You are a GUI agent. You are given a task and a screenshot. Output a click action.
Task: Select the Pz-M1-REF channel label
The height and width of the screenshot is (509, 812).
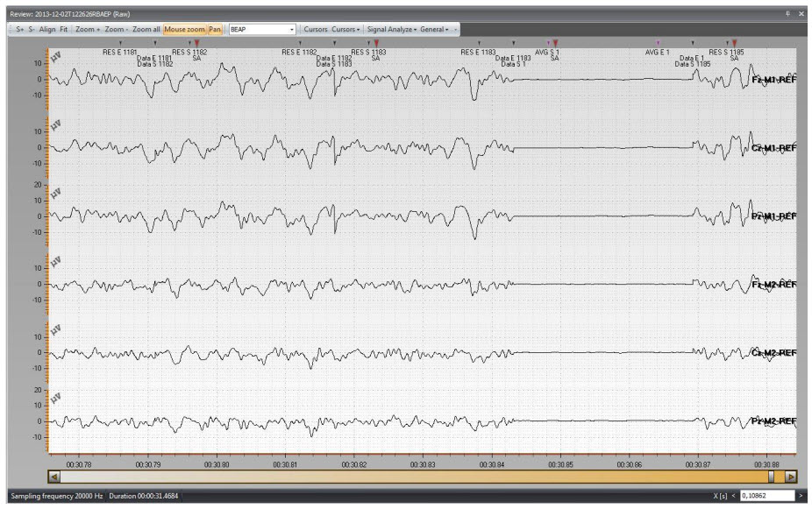tap(773, 216)
